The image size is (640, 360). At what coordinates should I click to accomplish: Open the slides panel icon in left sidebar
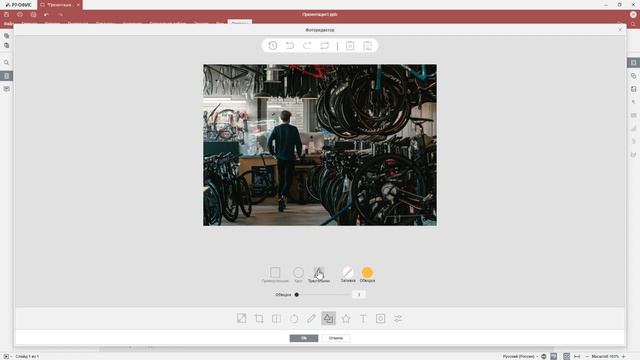(7, 76)
